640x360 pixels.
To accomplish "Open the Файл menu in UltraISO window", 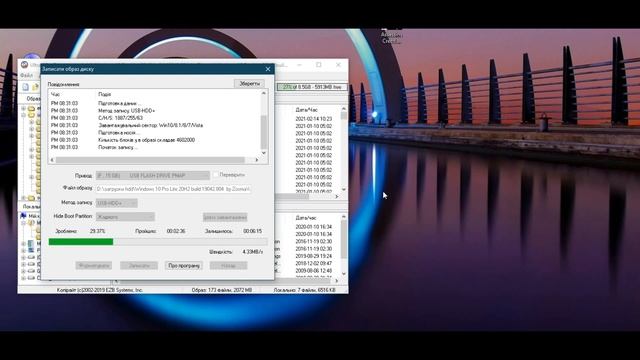I will pos(27,76).
